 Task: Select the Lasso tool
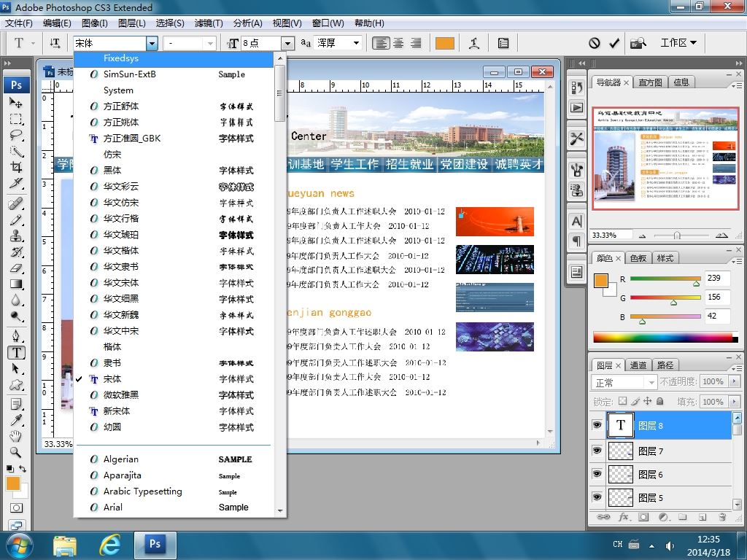[16, 135]
